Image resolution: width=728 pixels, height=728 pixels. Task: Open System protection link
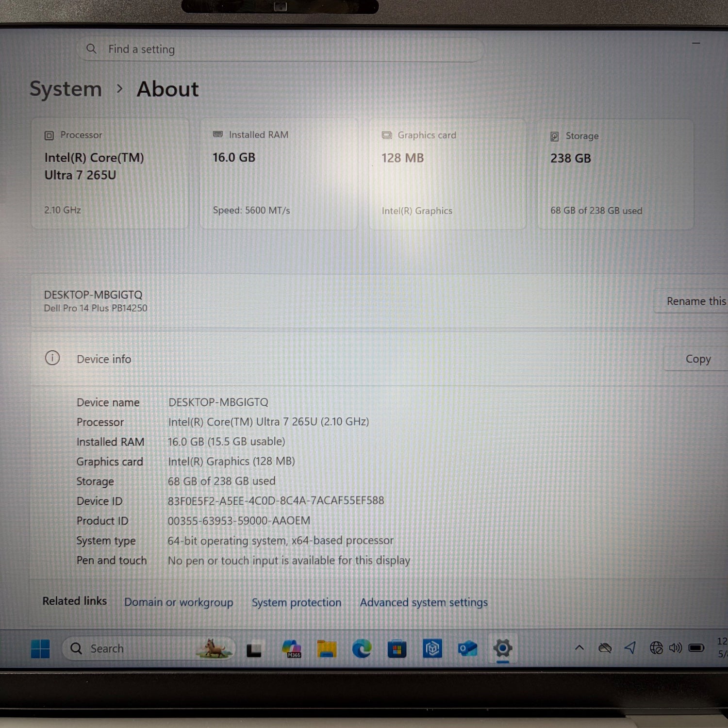297,602
